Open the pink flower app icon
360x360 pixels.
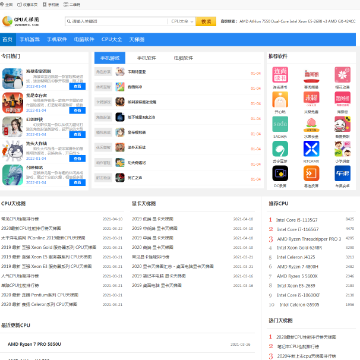(x=342, y=75)
